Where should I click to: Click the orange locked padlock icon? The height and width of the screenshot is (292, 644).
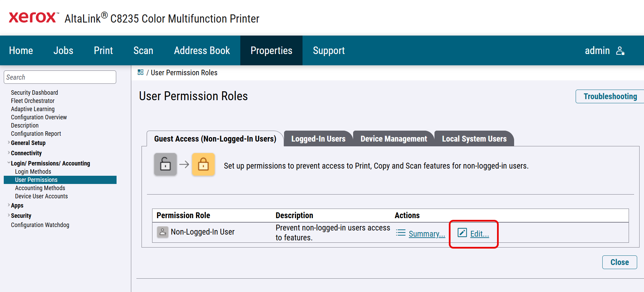(x=203, y=164)
